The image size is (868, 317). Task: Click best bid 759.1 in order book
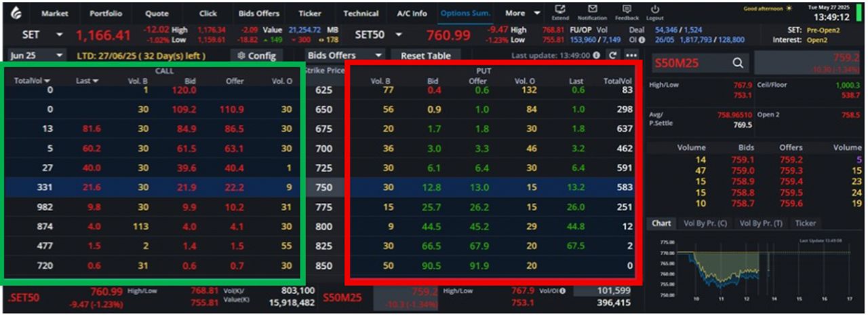pyautogui.click(x=742, y=160)
